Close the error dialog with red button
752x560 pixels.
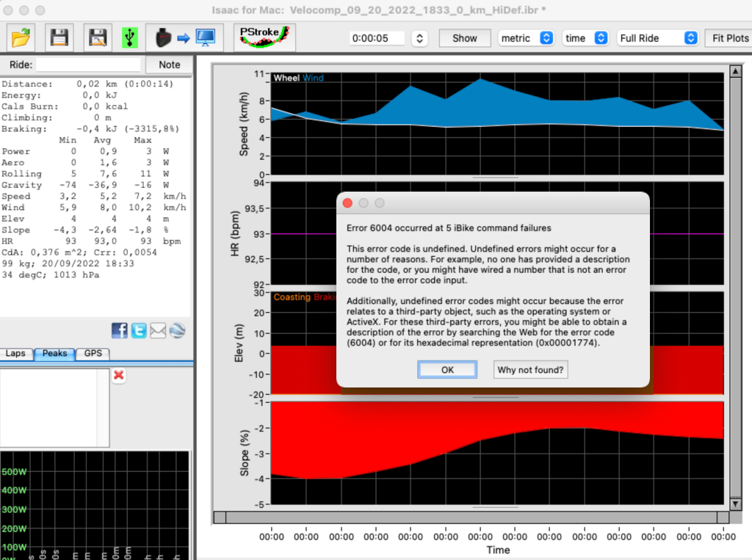(x=347, y=203)
